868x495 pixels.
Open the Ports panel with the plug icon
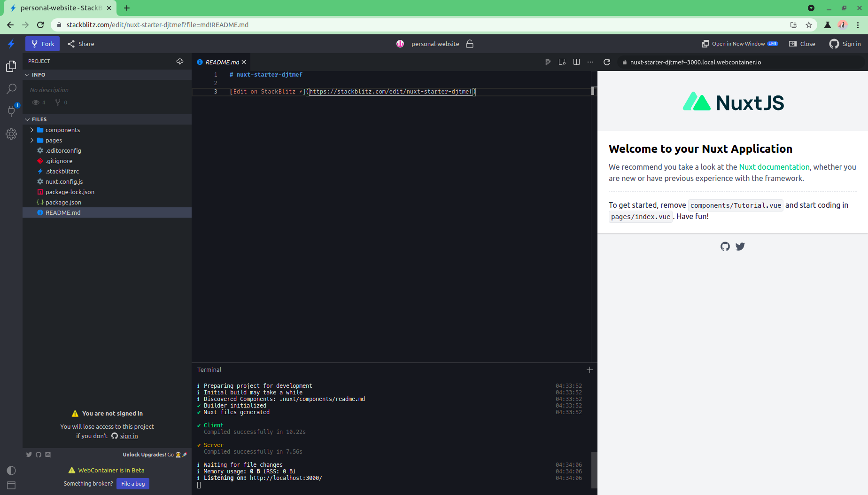click(x=11, y=111)
